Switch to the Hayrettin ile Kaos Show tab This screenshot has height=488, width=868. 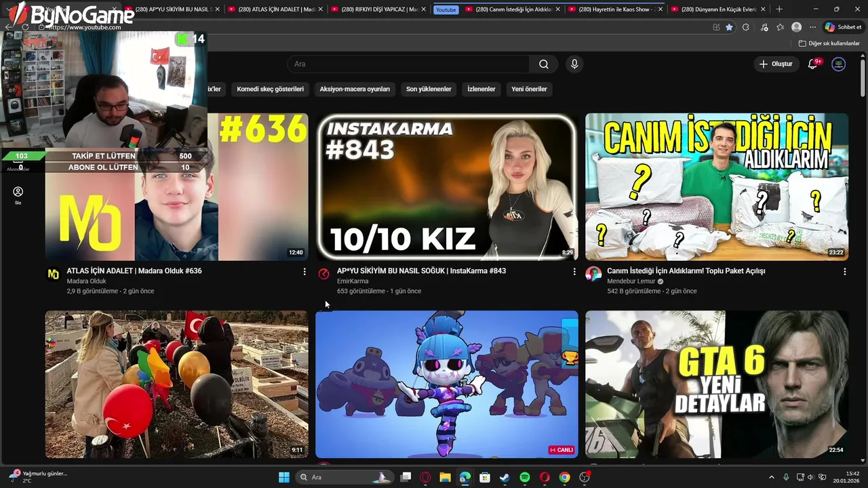tap(616, 9)
